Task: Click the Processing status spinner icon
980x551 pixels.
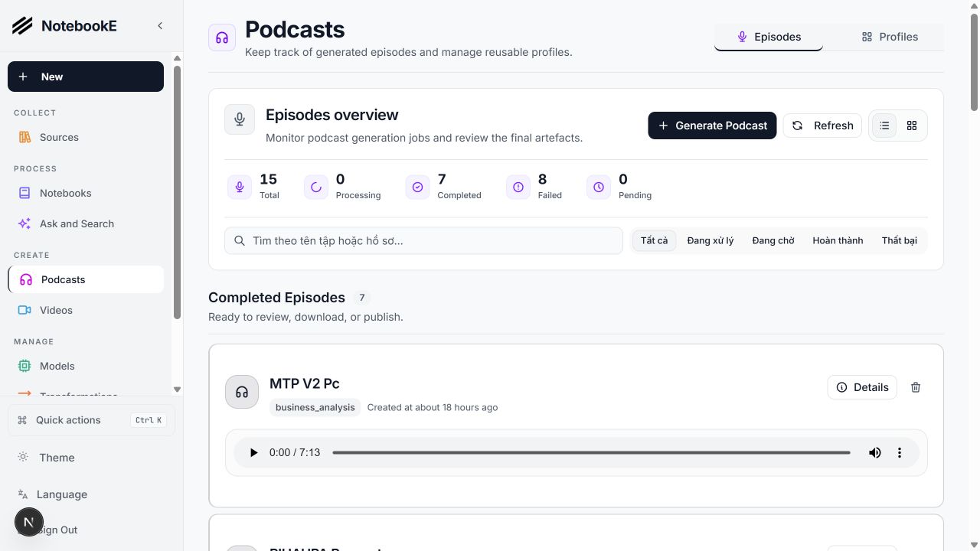Action: click(316, 187)
